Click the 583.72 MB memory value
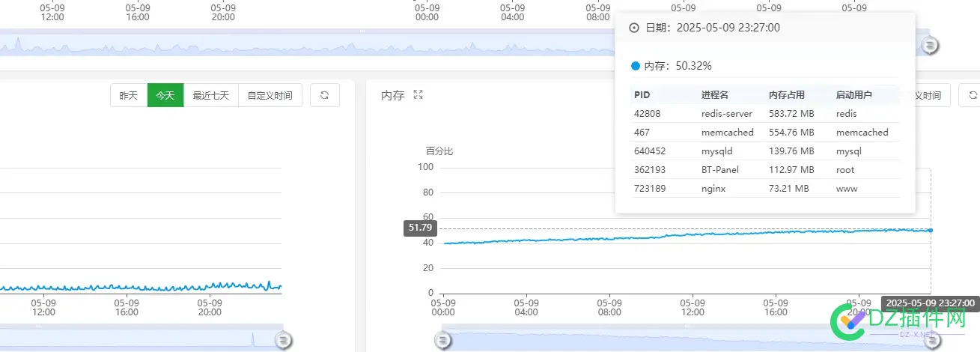Viewport: 980px width, 352px height. [791, 114]
